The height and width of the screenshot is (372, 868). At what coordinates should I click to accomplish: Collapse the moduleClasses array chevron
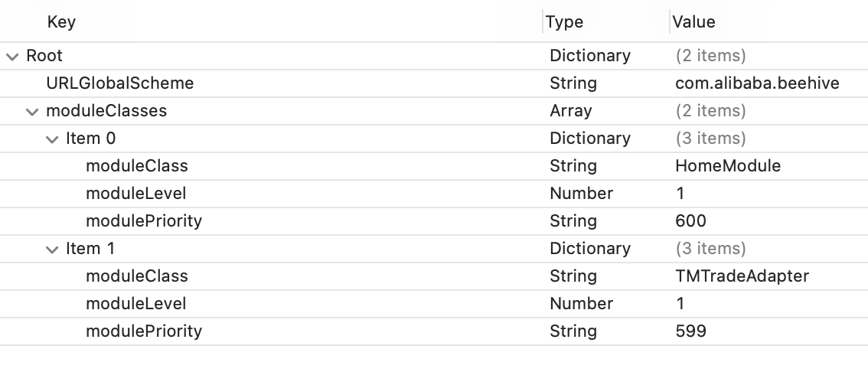[32, 111]
